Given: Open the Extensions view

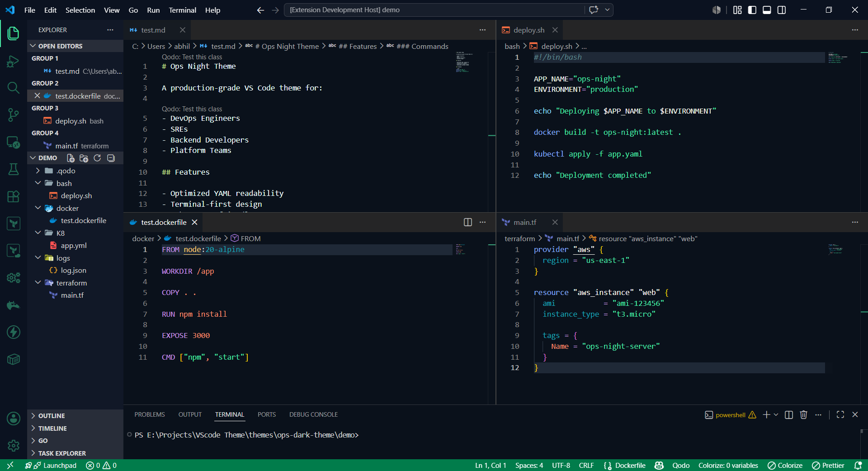Looking at the screenshot, I should (14, 196).
